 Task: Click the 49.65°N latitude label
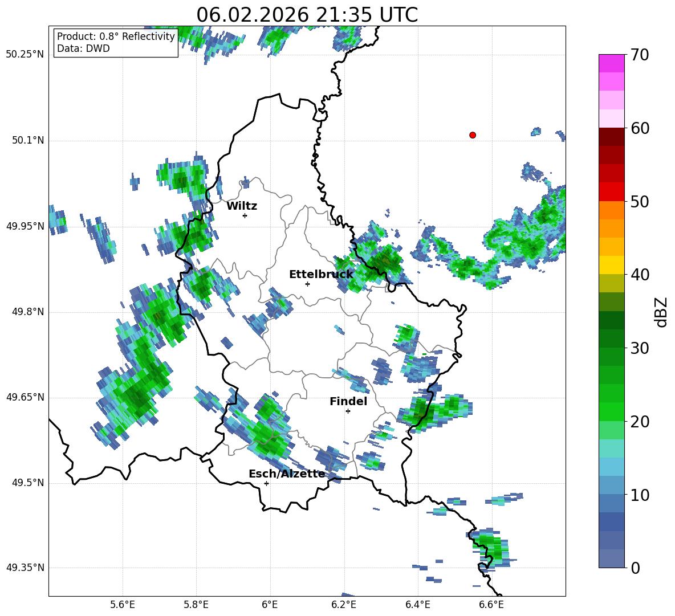click(25, 397)
